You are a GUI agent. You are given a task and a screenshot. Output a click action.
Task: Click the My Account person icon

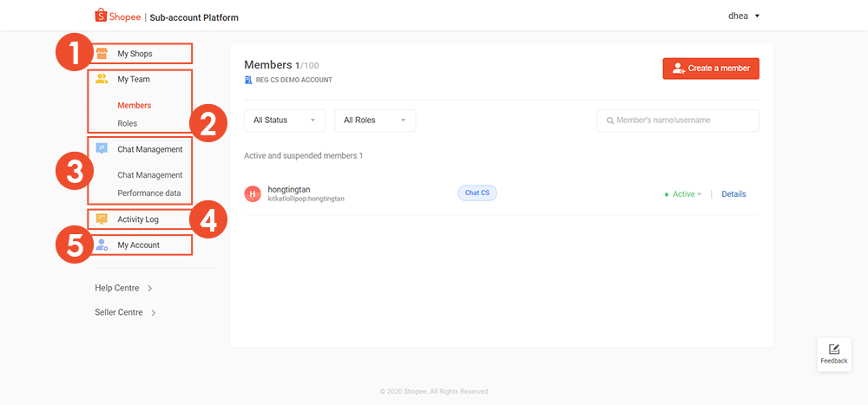102,245
